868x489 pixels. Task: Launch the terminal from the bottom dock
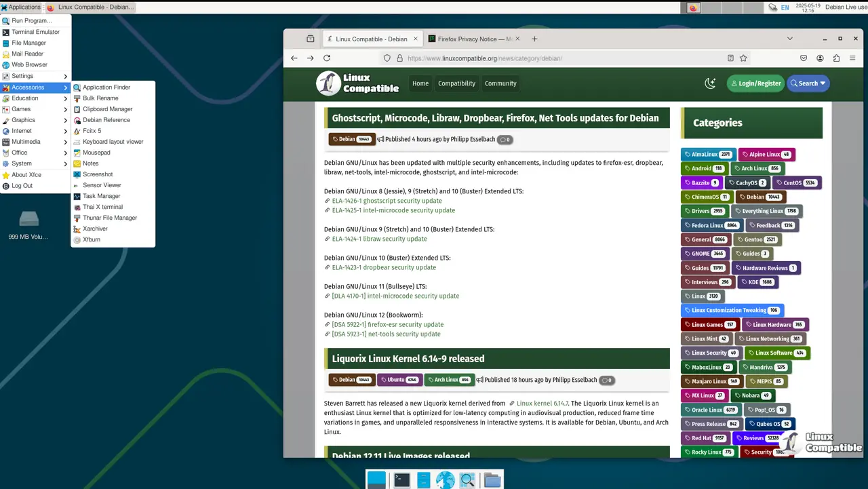point(401,480)
